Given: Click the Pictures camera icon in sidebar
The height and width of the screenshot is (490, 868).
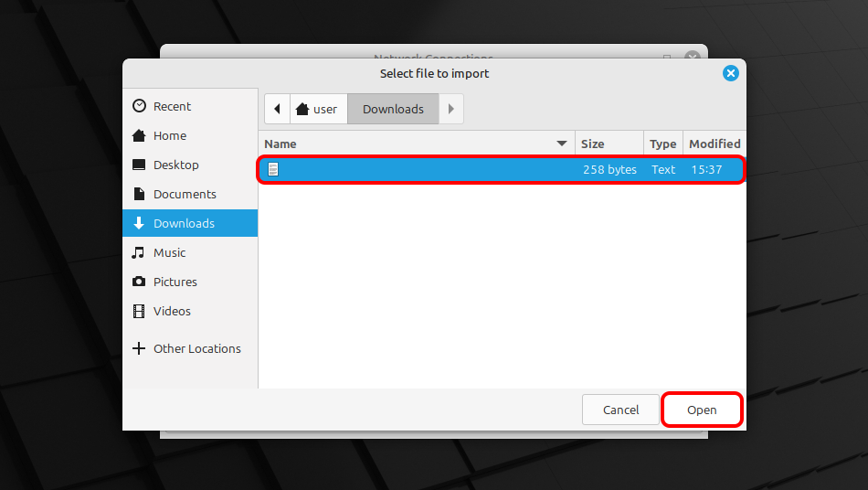Looking at the screenshot, I should [139, 282].
